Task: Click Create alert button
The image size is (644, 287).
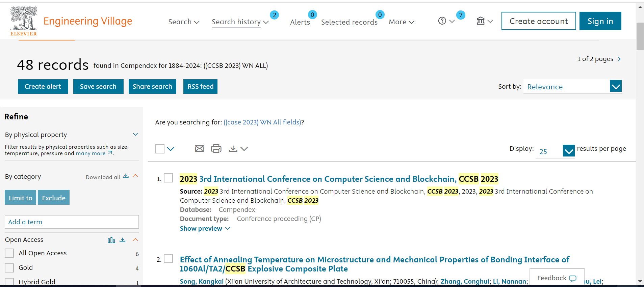Action: coord(43,87)
